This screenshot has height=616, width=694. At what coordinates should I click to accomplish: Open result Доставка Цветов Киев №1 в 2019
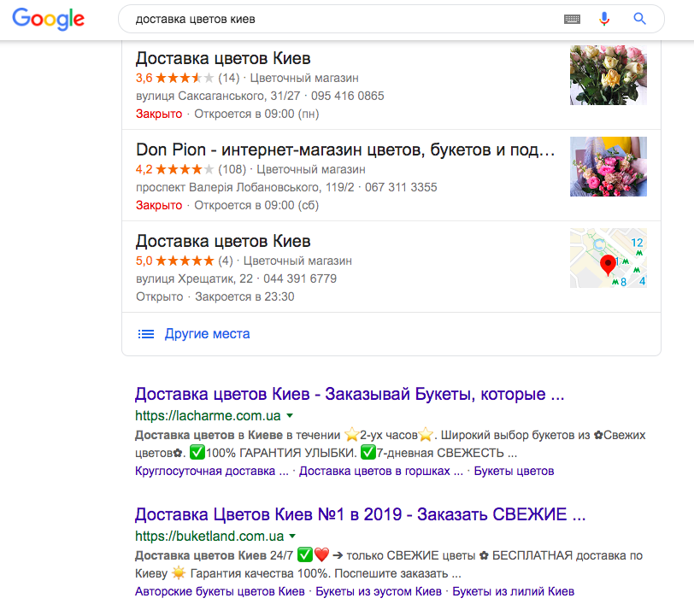coord(361,514)
